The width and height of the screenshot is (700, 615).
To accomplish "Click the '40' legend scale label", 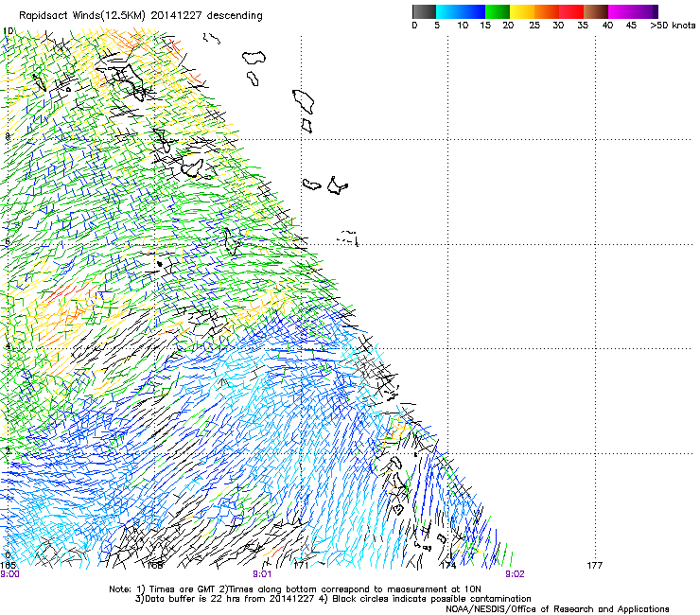I will (607, 26).
